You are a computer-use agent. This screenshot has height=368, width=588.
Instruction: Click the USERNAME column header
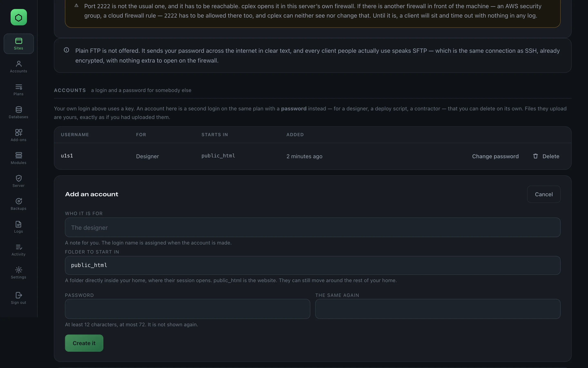[x=75, y=135]
